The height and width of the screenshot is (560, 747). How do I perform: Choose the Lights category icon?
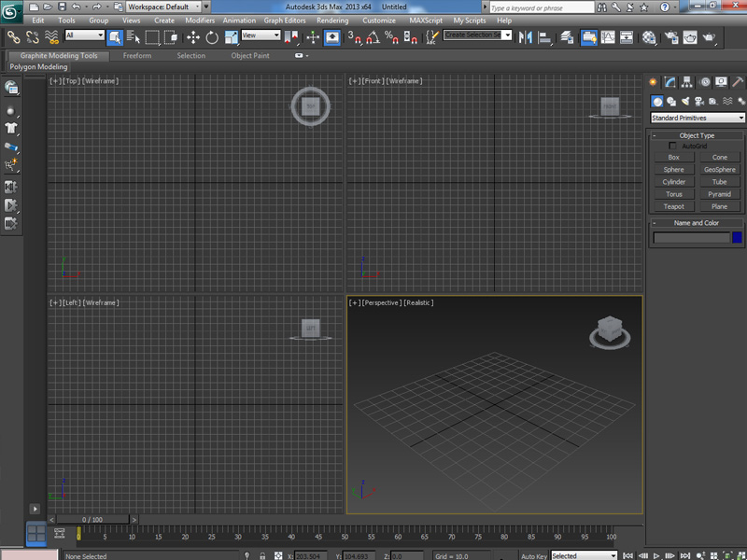(684, 101)
